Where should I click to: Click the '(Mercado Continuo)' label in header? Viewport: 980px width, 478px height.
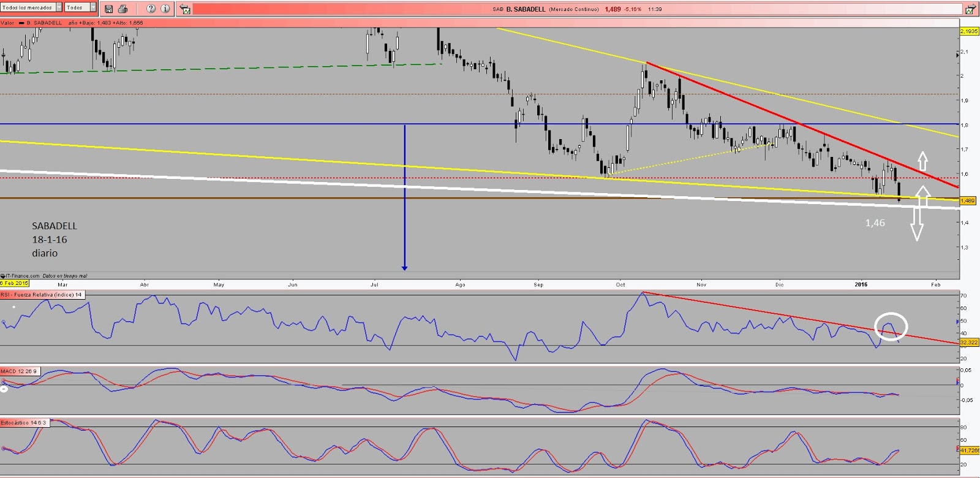point(574,9)
